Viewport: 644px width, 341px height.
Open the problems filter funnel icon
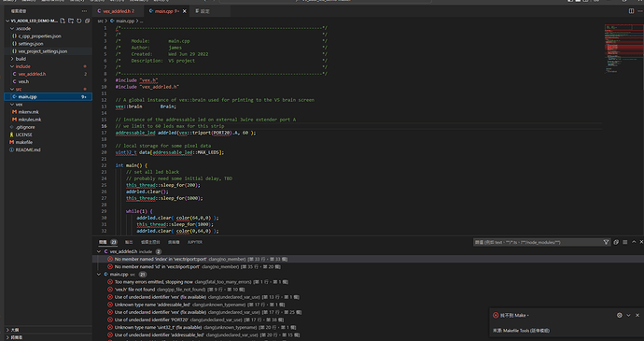(606, 242)
